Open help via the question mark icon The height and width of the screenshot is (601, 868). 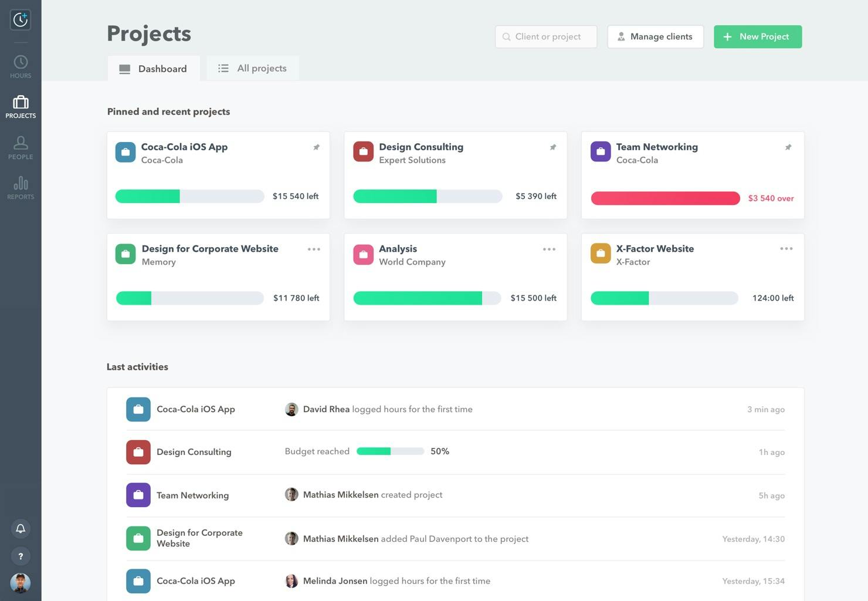[x=21, y=556]
